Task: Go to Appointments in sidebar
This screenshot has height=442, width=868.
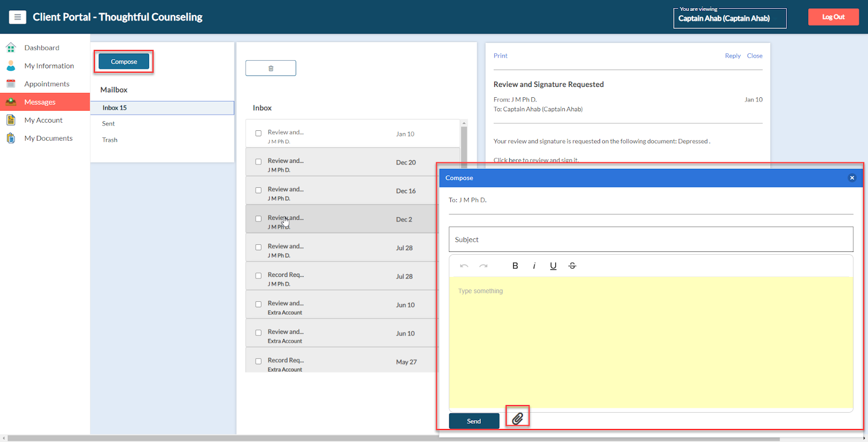Action: click(47, 84)
